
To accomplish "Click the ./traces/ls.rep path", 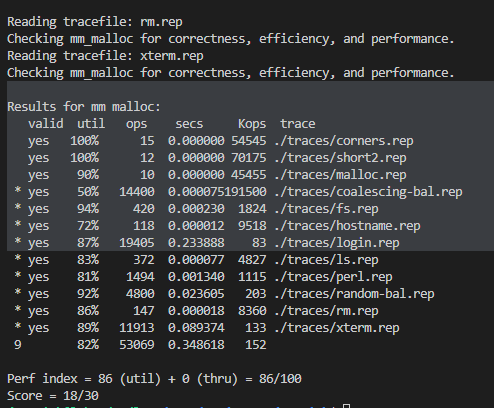I will click(x=326, y=260).
